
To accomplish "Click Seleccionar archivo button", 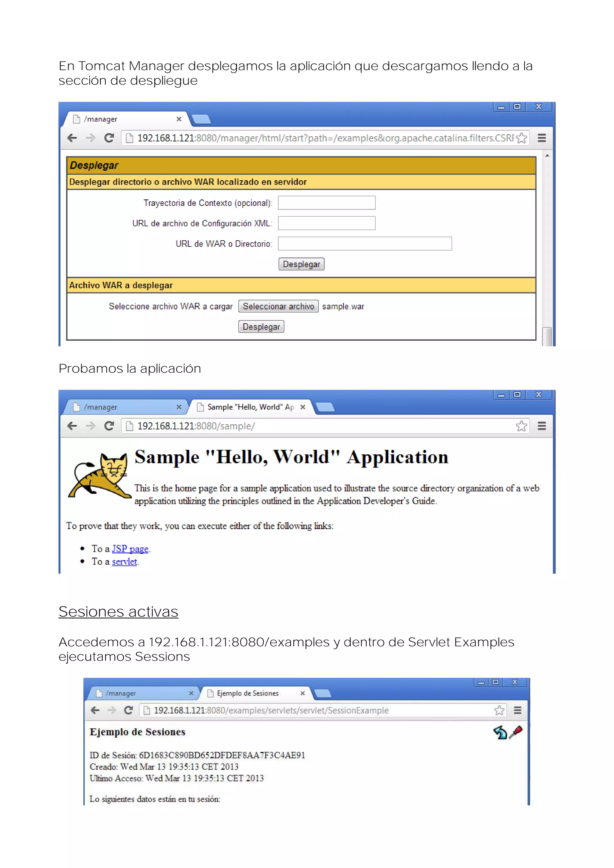I will (x=278, y=306).
